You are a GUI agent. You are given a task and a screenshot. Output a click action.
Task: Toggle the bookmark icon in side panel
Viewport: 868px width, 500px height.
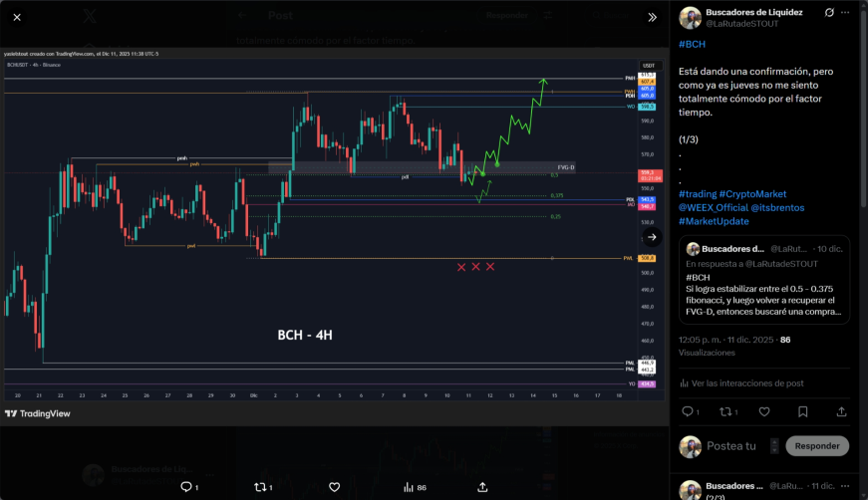(x=802, y=411)
